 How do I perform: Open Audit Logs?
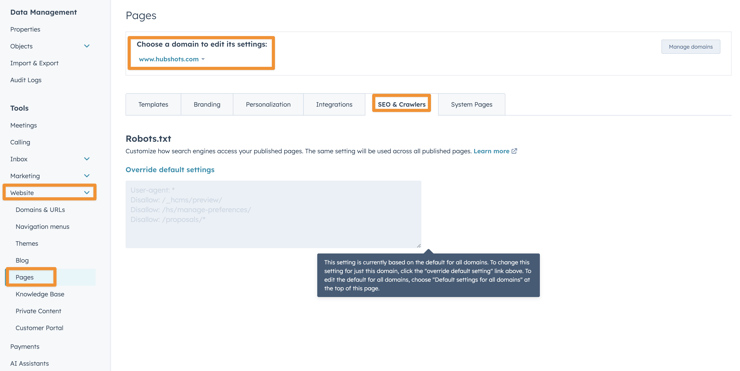pos(26,80)
